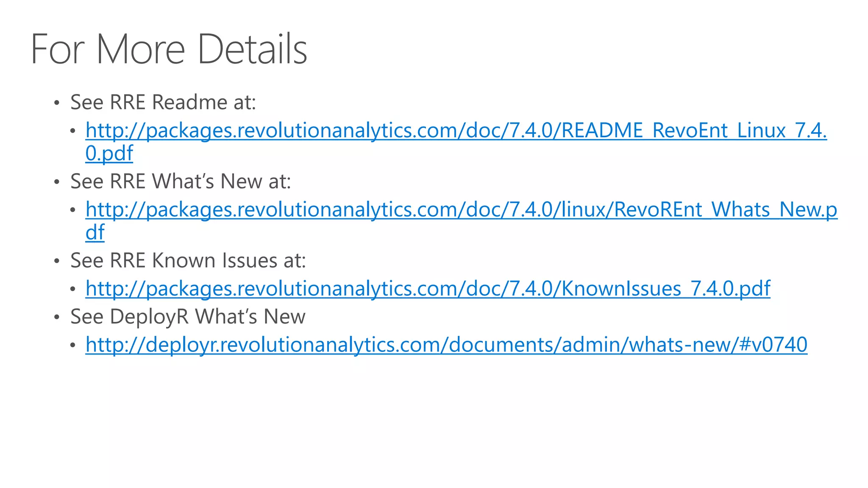
Task: Click the 'For More Details' slide title
Action: pyautogui.click(x=169, y=49)
